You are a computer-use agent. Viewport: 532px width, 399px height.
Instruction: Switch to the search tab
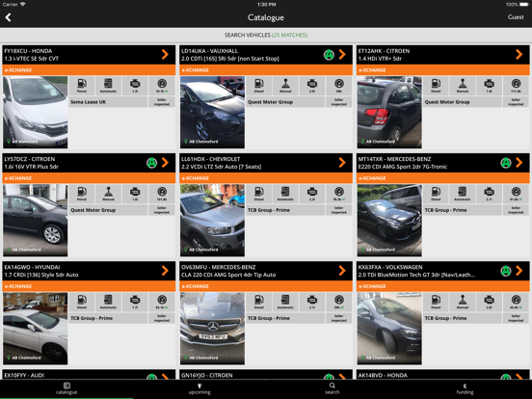(332, 388)
